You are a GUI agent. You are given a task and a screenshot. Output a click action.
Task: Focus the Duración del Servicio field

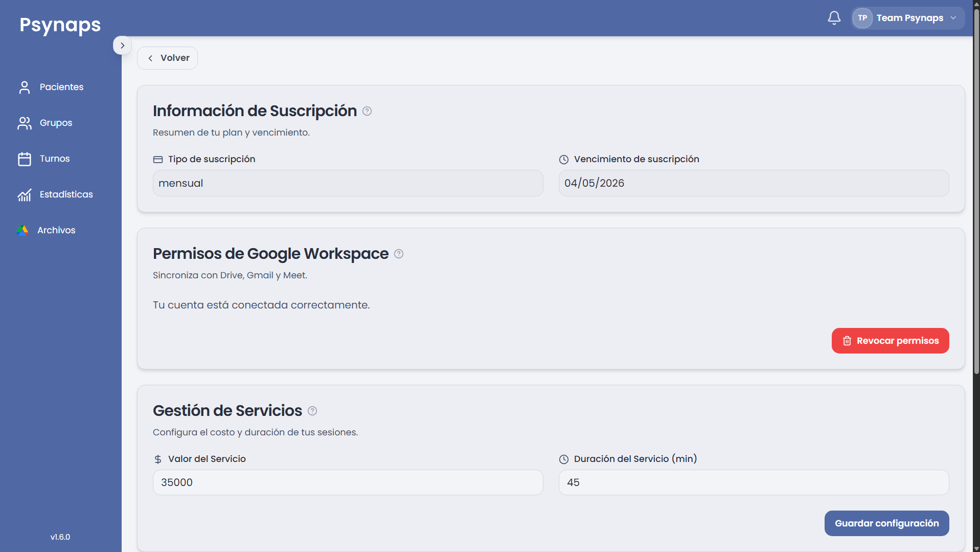754,482
